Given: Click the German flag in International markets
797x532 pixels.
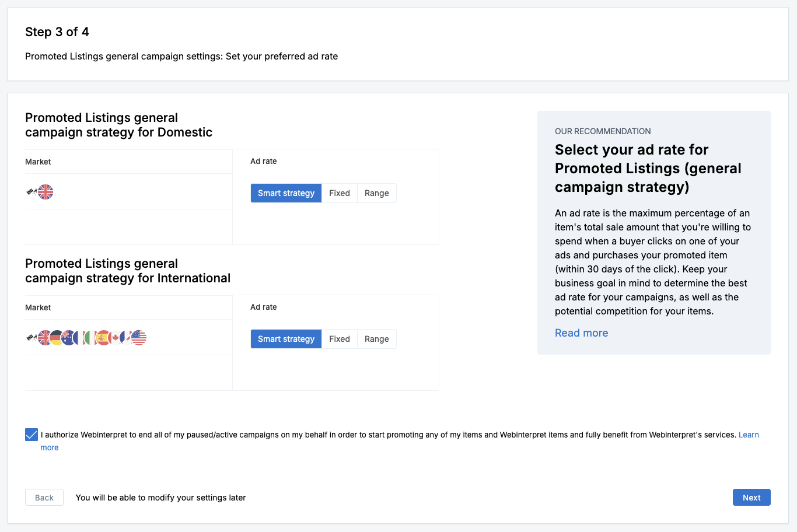Looking at the screenshot, I should pos(57,338).
